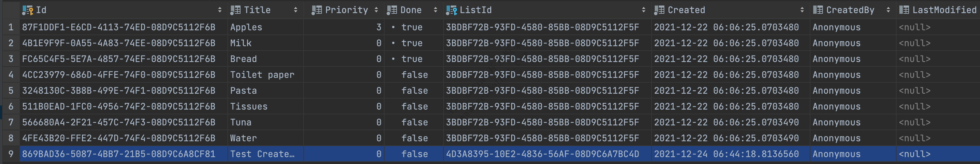Select row number 9
Viewport: 980px width, 164px height.
click(x=11, y=154)
